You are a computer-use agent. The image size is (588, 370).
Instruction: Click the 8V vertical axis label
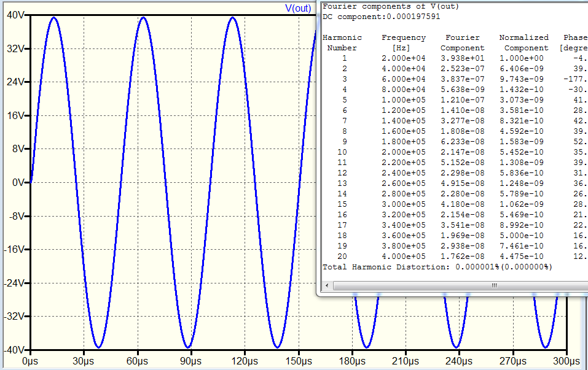pos(18,149)
